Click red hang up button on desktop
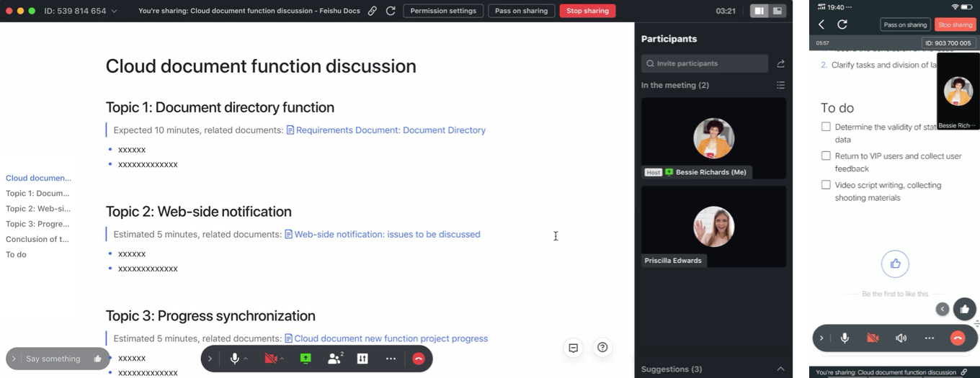The width and height of the screenshot is (980, 378). (x=419, y=359)
